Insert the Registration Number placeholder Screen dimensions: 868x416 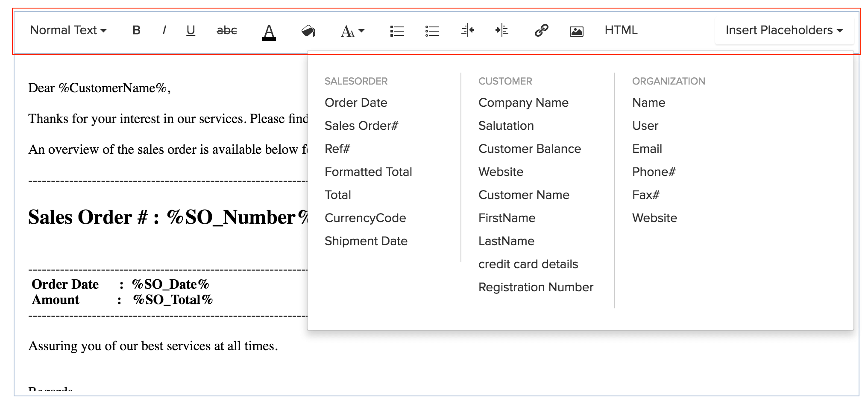536,287
